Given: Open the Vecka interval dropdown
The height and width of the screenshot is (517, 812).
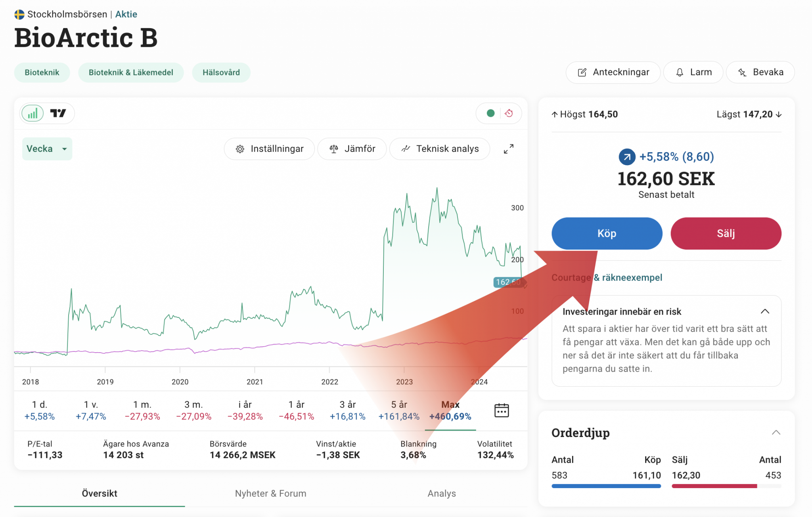Looking at the screenshot, I should [47, 149].
